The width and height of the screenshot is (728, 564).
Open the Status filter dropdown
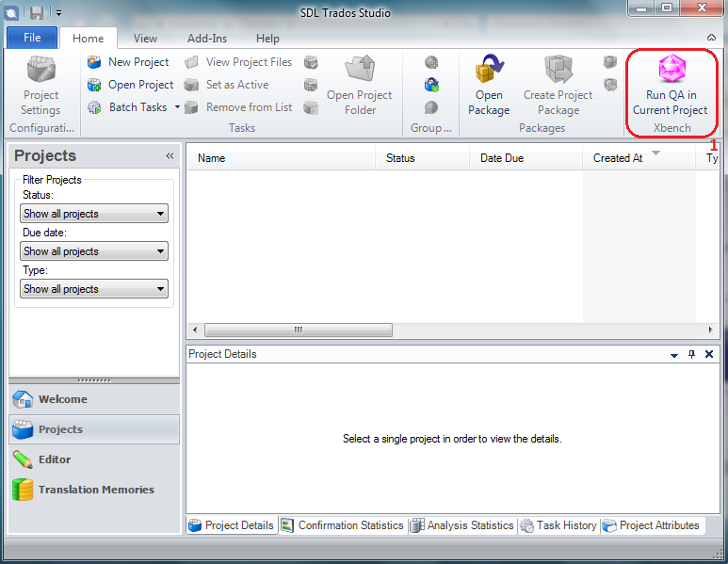point(94,214)
